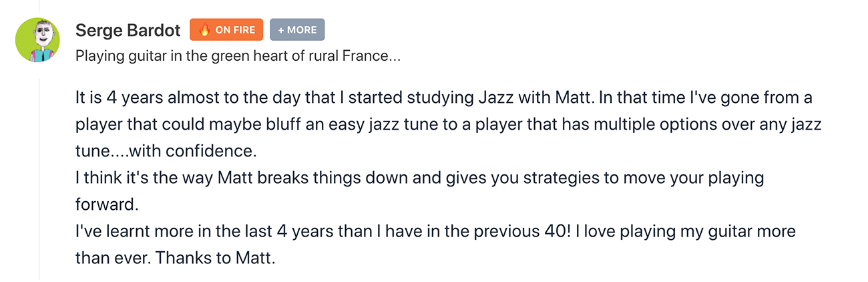The height and width of the screenshot is (282, 868).
Task: Click the line starting "I've learnt more in the last"
Action: pos(435,232)
